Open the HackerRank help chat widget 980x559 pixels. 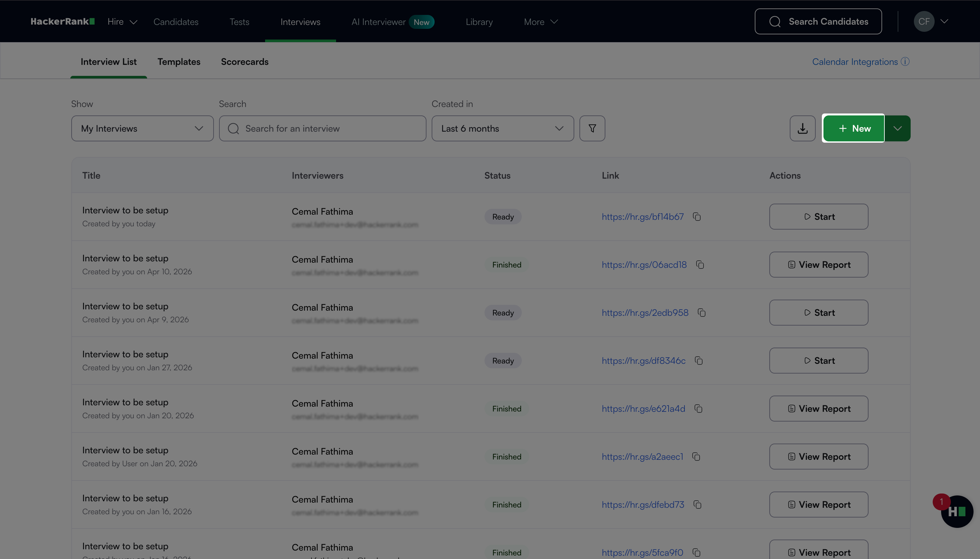957,511
